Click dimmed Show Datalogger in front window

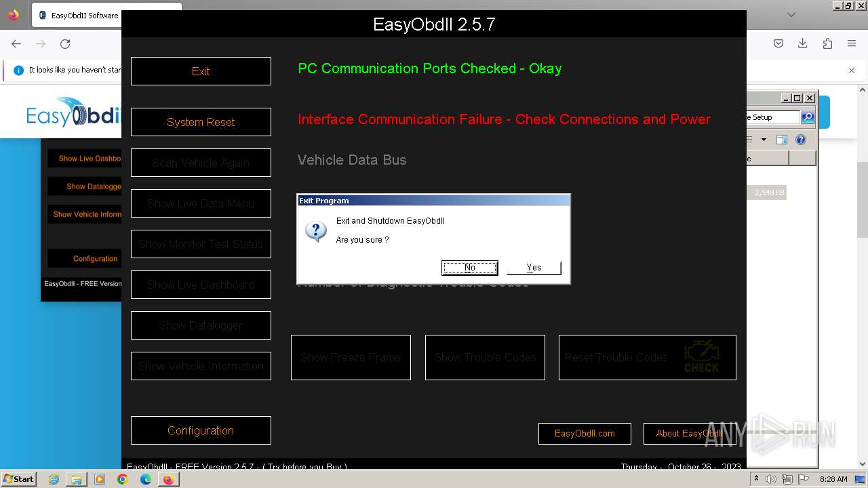point(201,325)
